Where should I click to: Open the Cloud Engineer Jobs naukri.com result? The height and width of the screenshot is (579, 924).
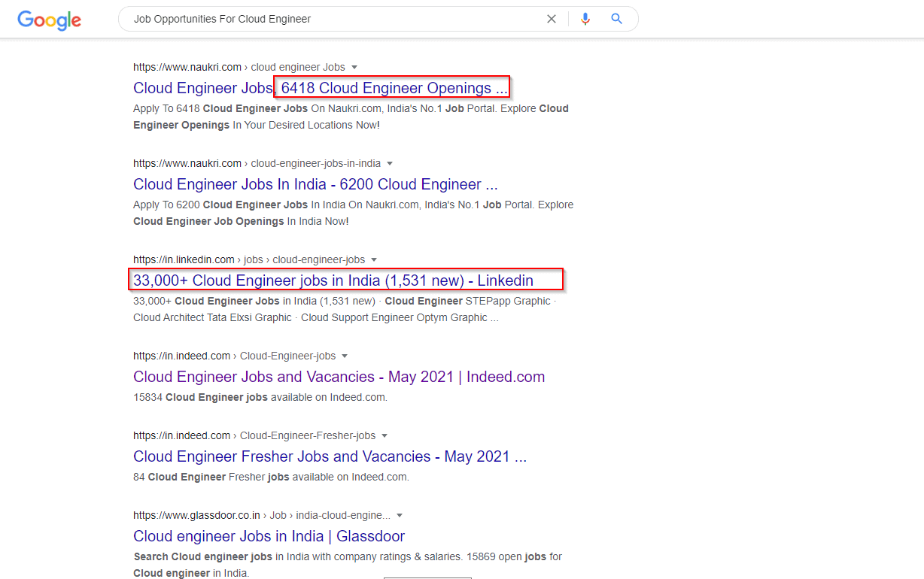coord(202,88)
